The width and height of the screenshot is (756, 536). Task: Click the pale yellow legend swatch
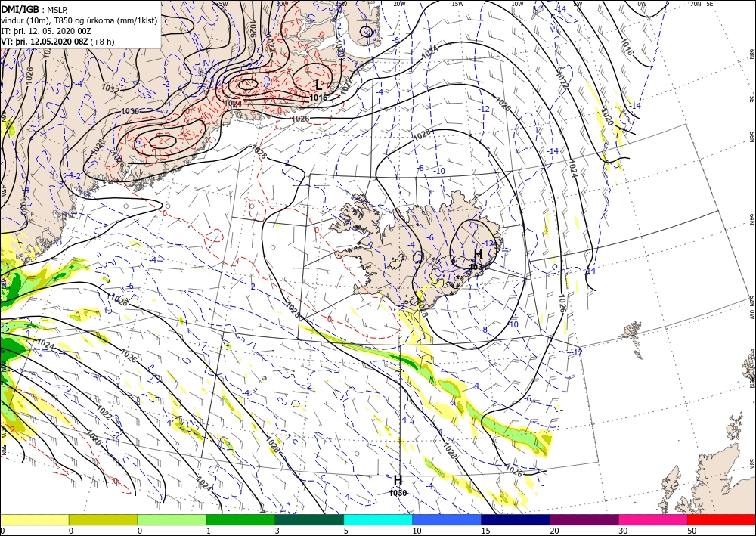[34, 519]
